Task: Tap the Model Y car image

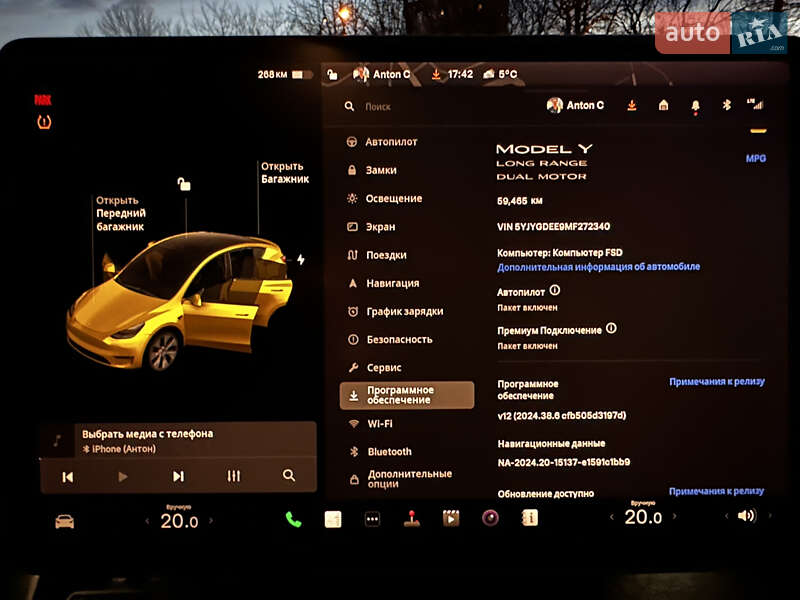Action: pyautogui.click(x=179, y=301)
